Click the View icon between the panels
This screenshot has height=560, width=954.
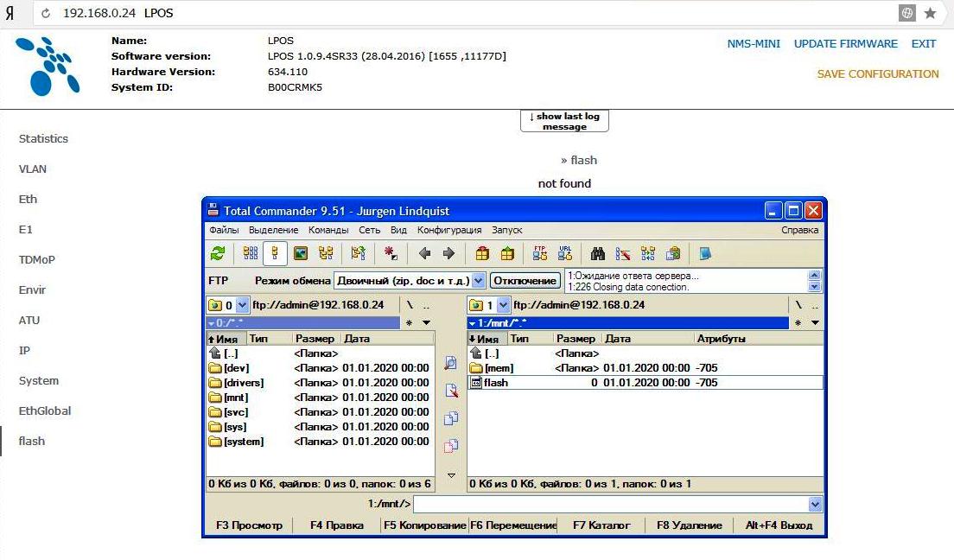(451, 363)
